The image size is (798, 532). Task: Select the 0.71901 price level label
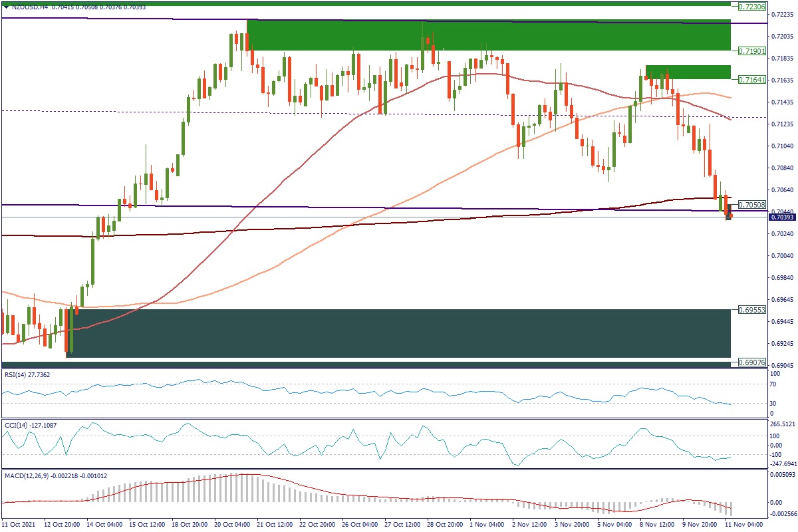pyautogui.click(x=752, y=51)
